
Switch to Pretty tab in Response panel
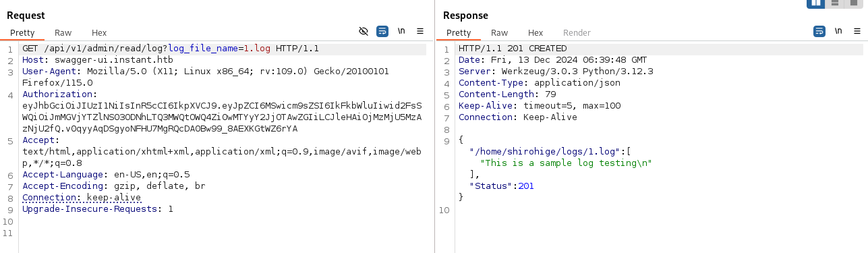pos(459,32)
